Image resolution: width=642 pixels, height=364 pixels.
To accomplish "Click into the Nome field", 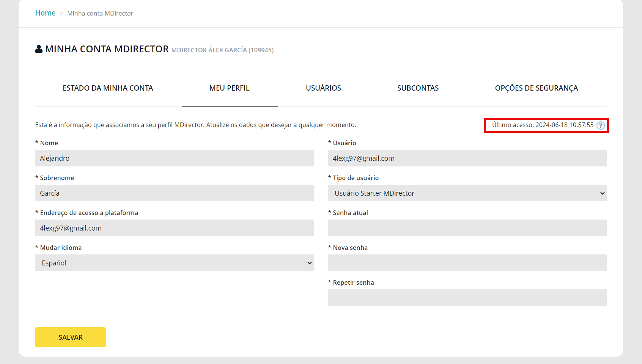I will 174,158.
